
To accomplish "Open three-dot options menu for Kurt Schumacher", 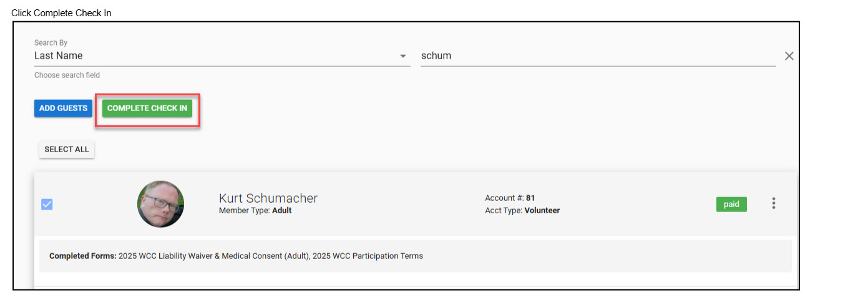I will point(774,203).
